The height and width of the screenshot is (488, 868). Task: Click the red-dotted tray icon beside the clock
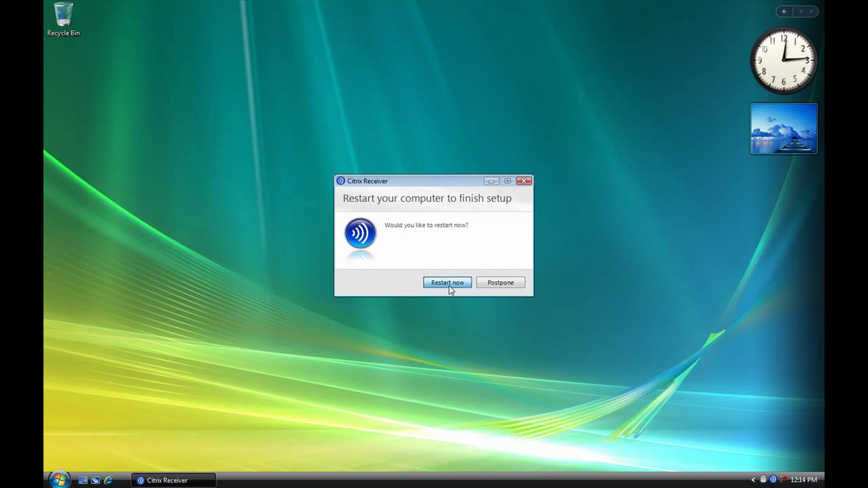click(783, 479)
